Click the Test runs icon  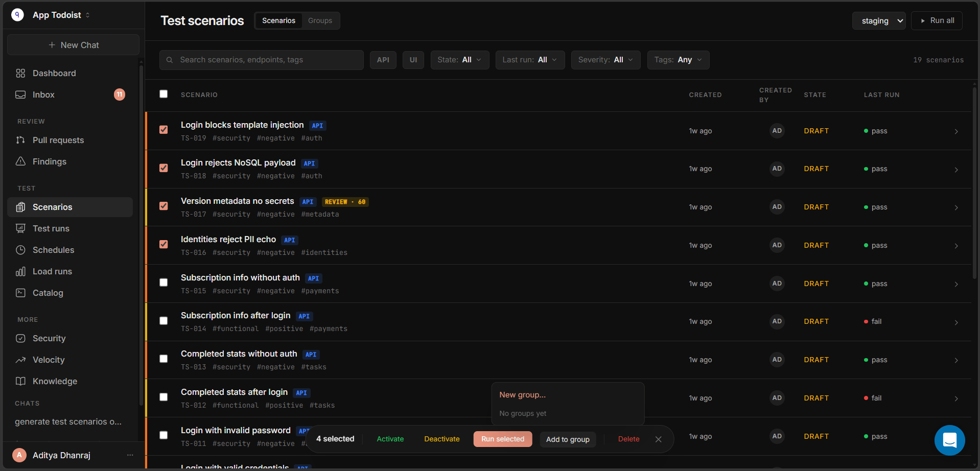click(x=20, y=228)
